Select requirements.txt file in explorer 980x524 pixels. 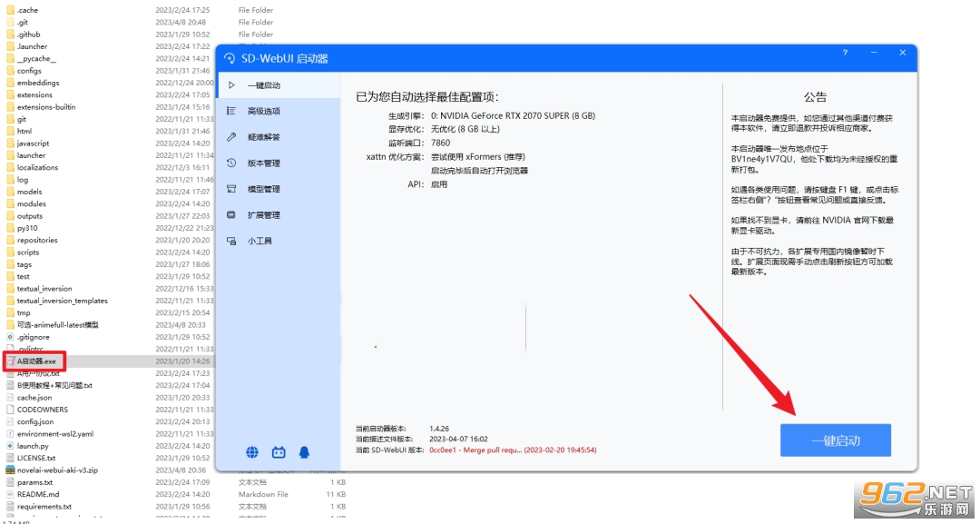pos(44,507)
